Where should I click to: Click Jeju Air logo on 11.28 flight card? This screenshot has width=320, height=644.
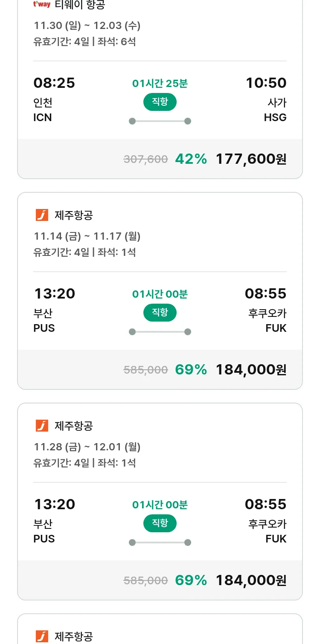point(42,426)
